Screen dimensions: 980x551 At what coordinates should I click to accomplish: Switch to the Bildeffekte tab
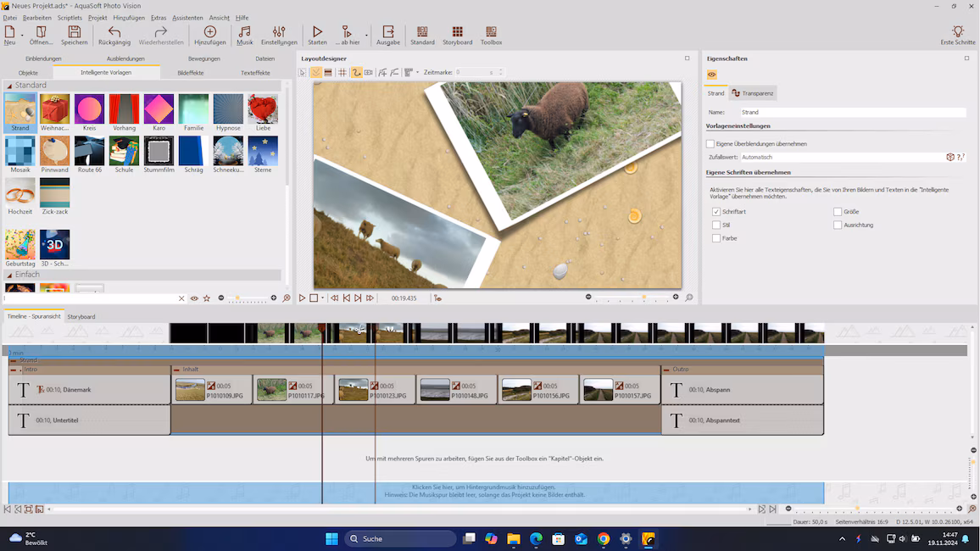[191, 72]
